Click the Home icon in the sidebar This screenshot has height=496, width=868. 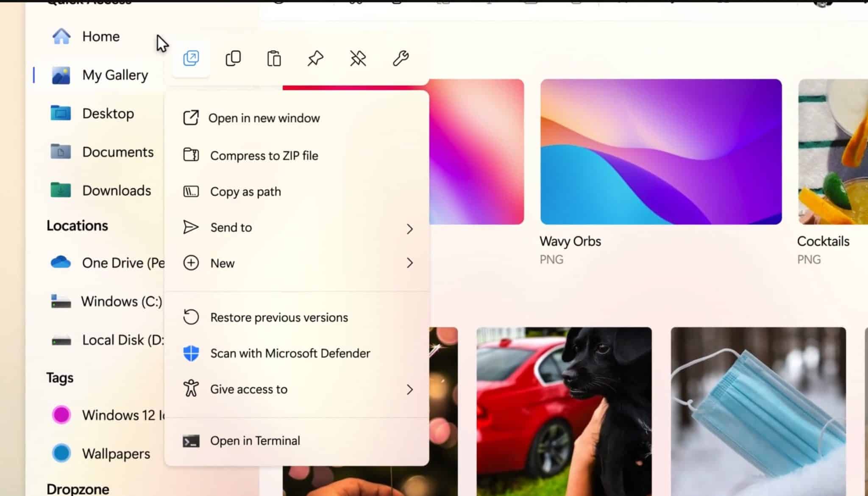coord(61,36)
